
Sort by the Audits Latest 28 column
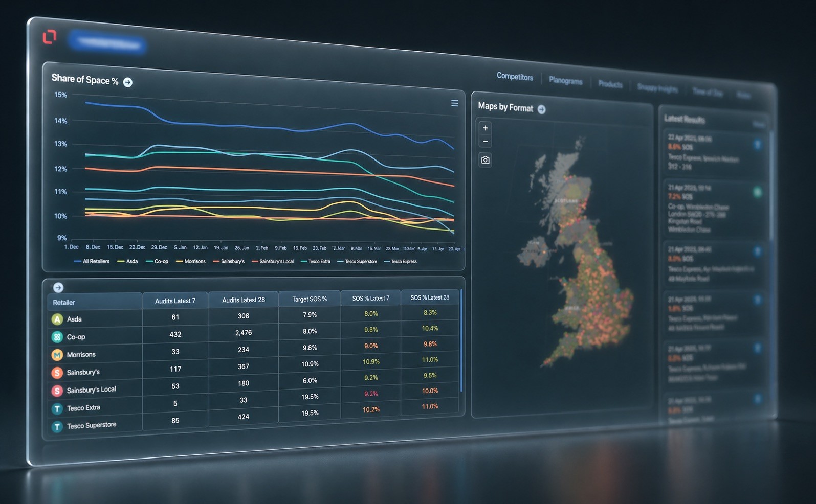[x=244, y=300]
